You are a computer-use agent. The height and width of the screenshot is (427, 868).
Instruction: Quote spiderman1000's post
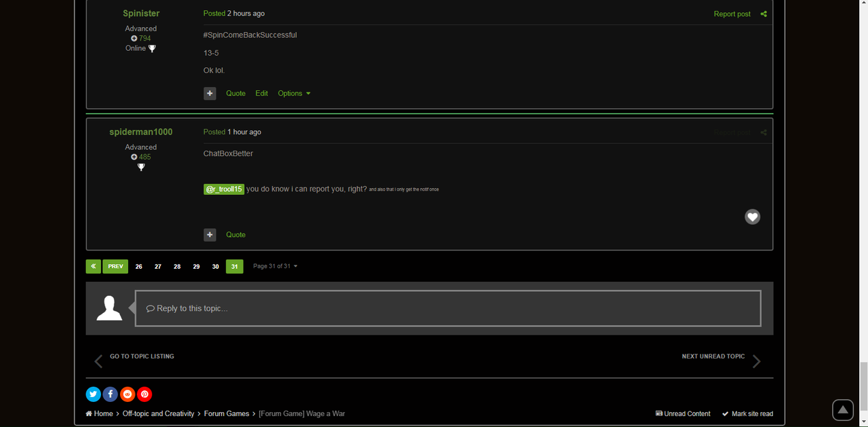tap(236, 235)
